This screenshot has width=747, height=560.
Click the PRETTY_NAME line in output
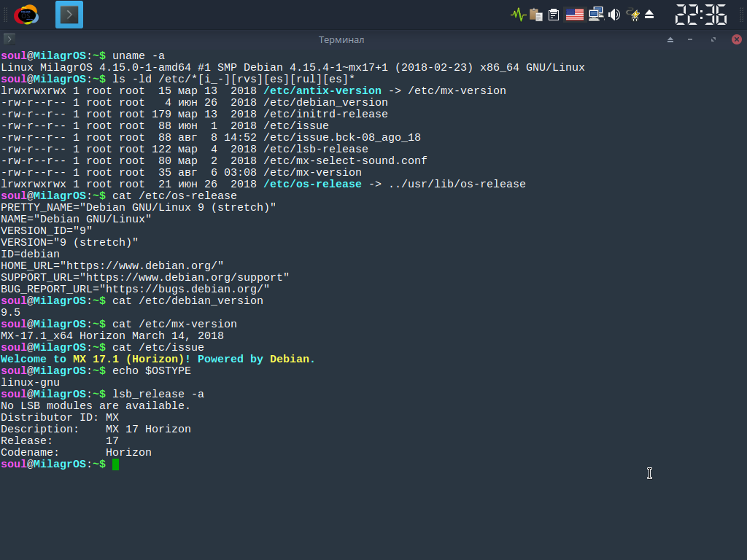(x=139, y=208)
